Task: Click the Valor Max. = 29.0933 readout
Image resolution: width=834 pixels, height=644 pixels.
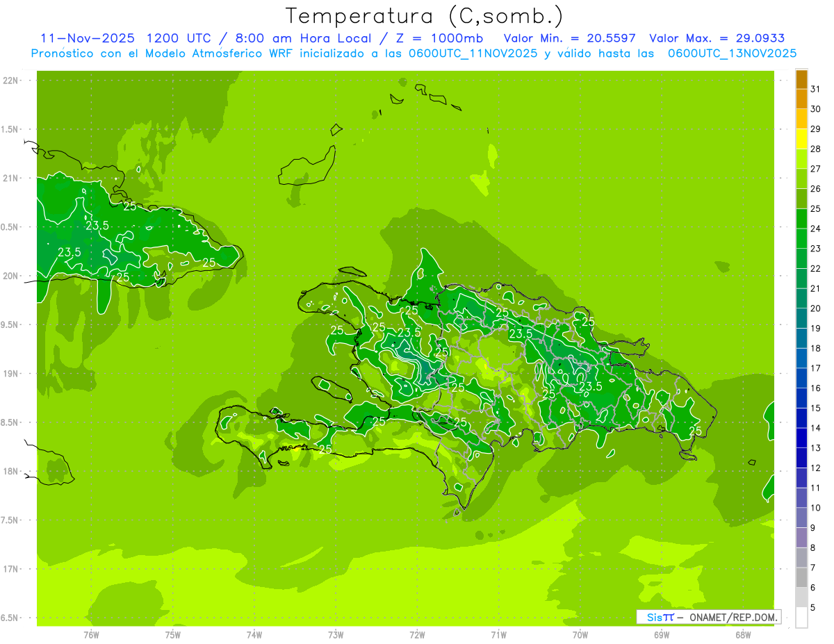Action: (717, 38)
